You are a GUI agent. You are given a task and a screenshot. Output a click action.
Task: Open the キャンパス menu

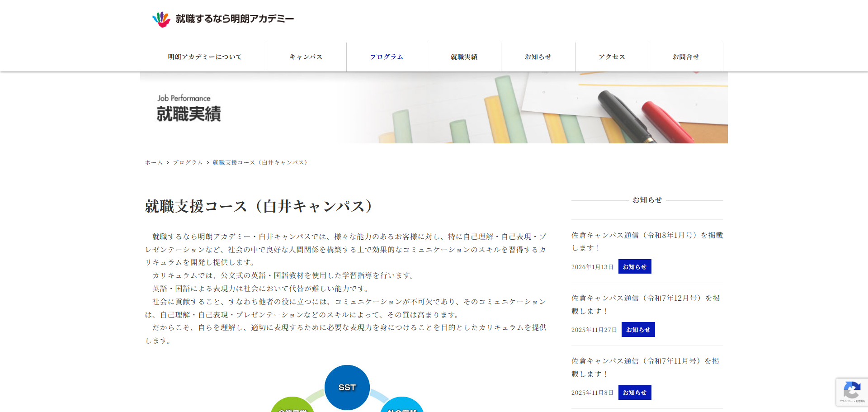pos(306,57)
